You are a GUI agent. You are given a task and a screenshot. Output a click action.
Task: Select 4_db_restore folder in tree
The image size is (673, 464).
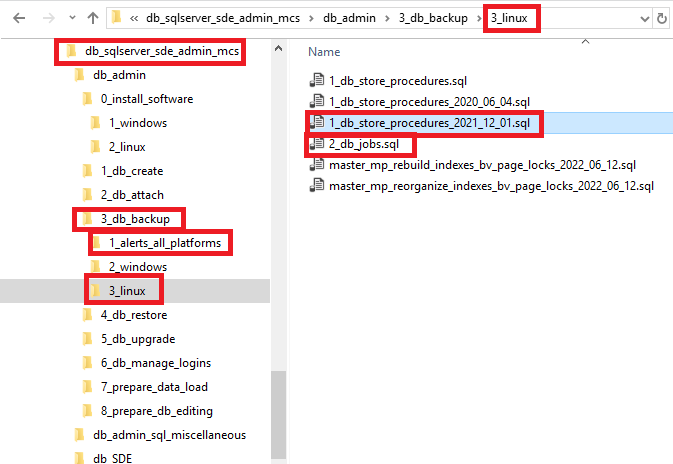coord(134,315)
